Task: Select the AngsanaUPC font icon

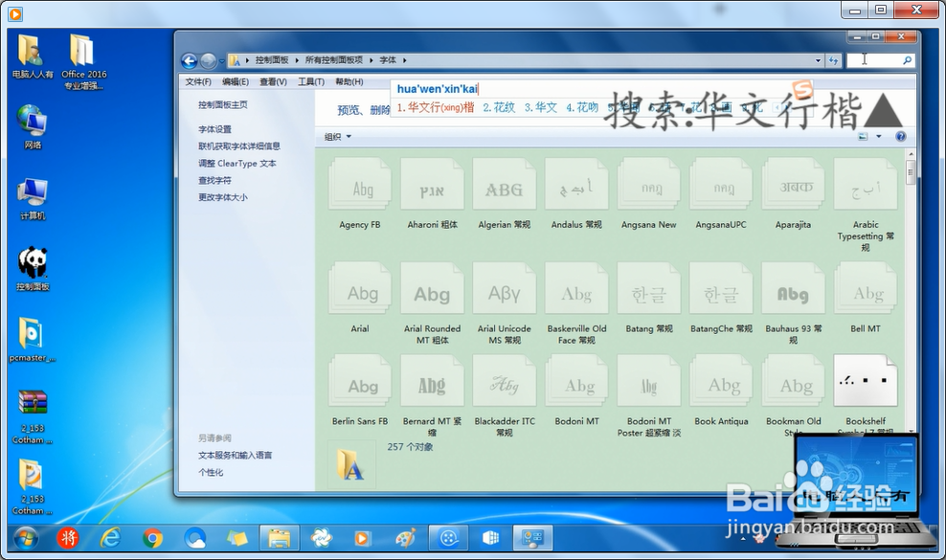Action: [721, 185]
